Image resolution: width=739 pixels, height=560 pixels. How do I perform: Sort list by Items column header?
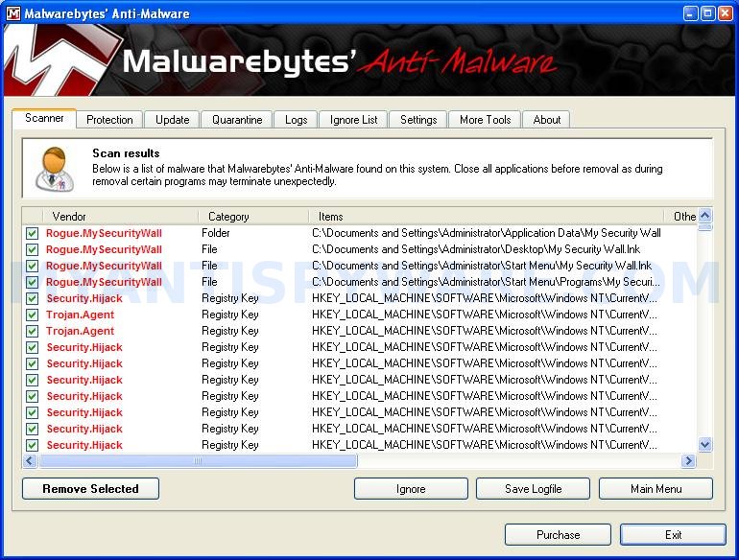tap(486, 216)
